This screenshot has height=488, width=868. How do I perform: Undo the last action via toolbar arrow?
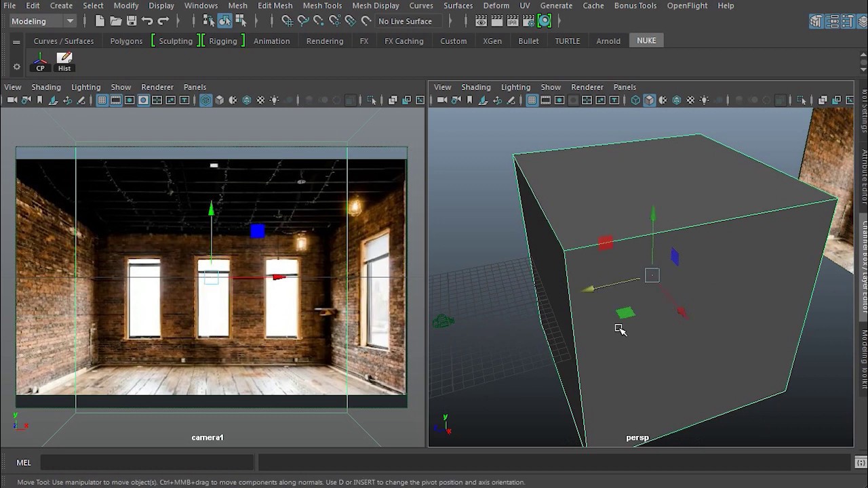147,21
